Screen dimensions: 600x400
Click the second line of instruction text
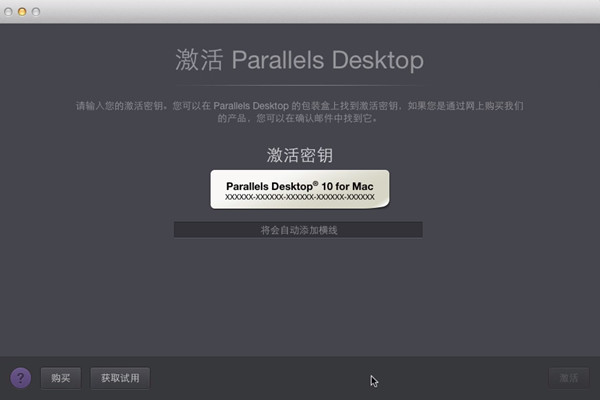(299, 118)
